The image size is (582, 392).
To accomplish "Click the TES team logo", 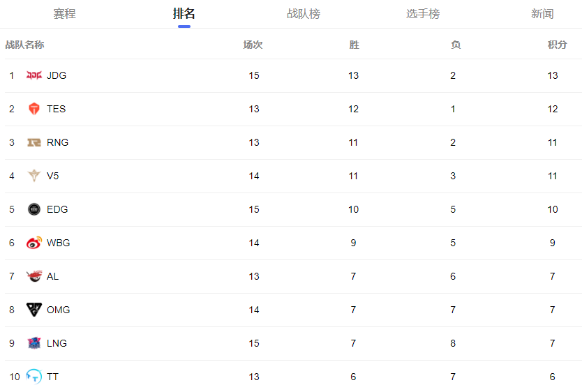I will click(x=34, y=109).
